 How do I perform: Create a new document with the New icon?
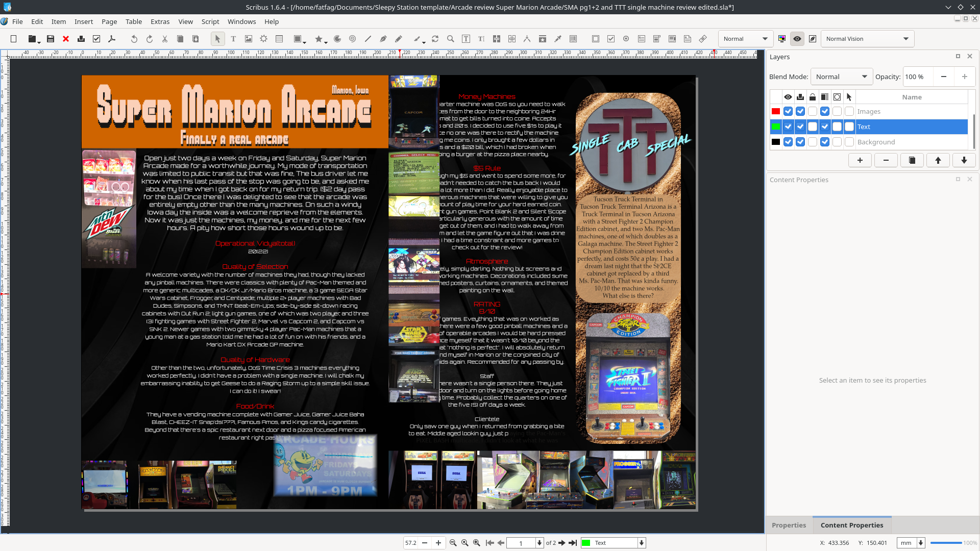14,39
